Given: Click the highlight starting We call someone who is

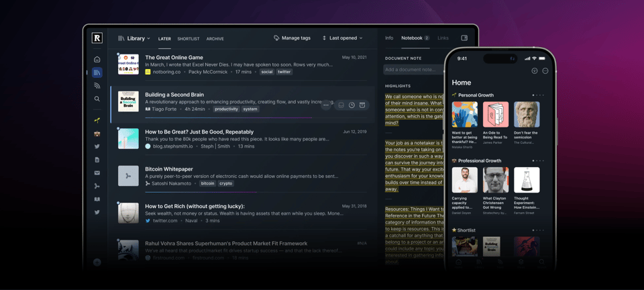Looking at the screenshot, I should 414,109.
